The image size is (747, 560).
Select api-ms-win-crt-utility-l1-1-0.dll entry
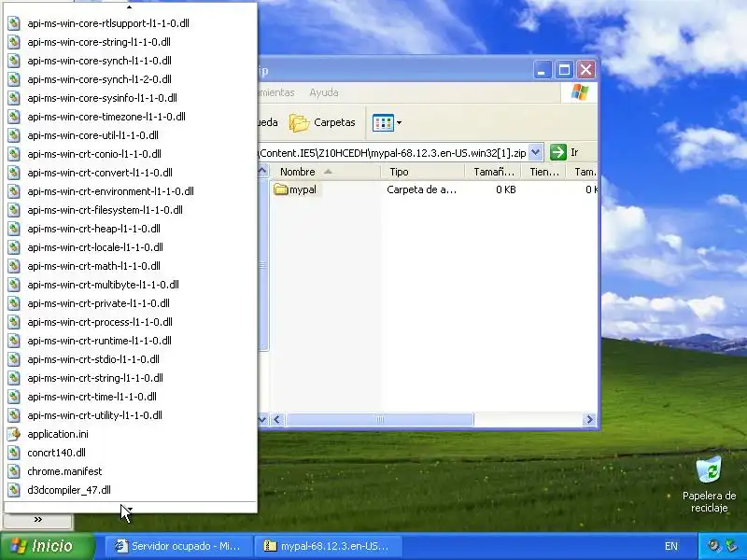[x=95, y=415]
